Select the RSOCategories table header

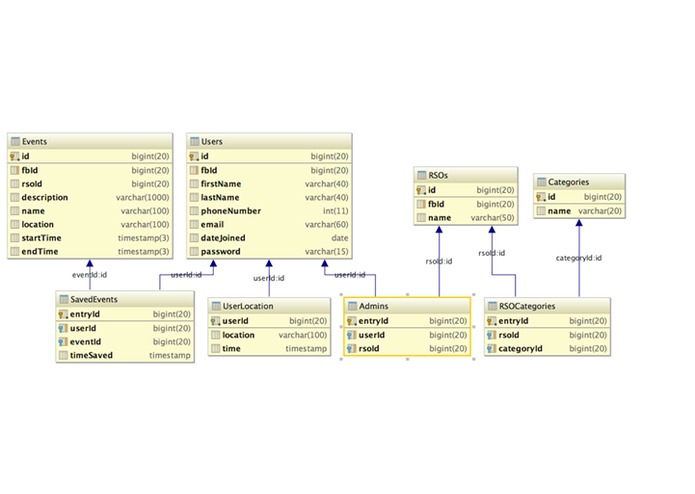[x=547, y=306]
